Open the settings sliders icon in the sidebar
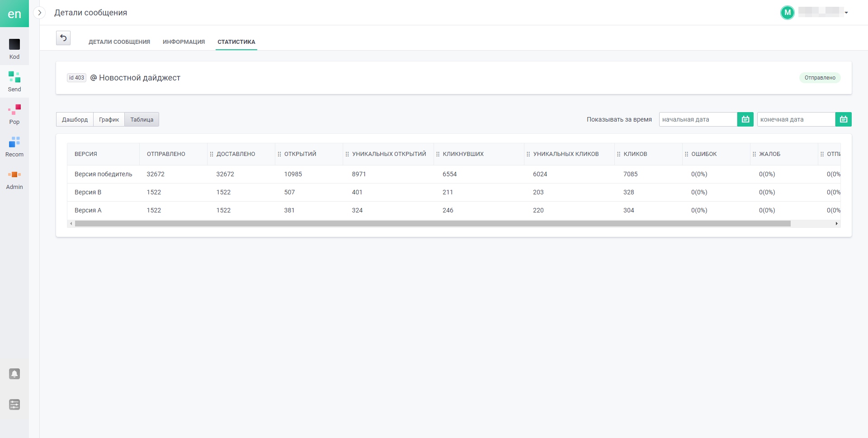 14,405
